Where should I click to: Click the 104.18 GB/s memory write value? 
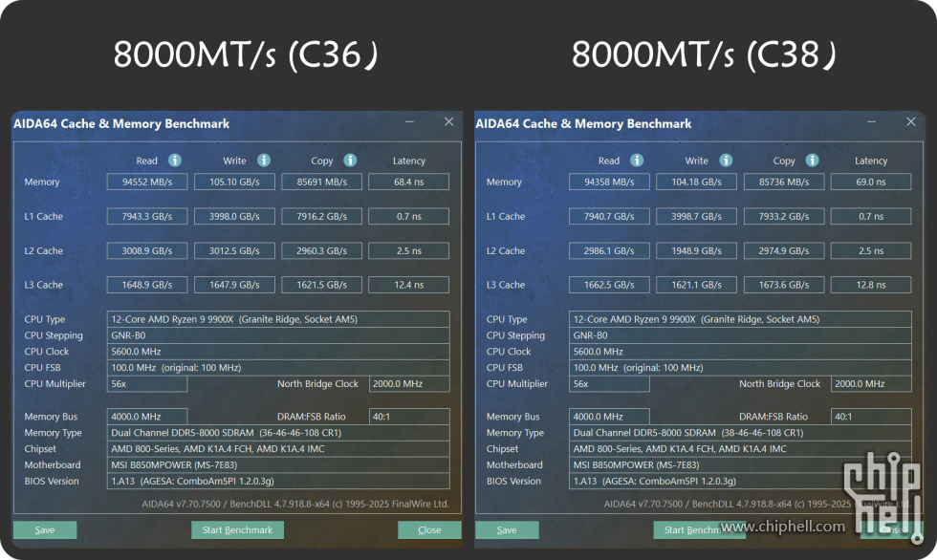click(697, 182)
